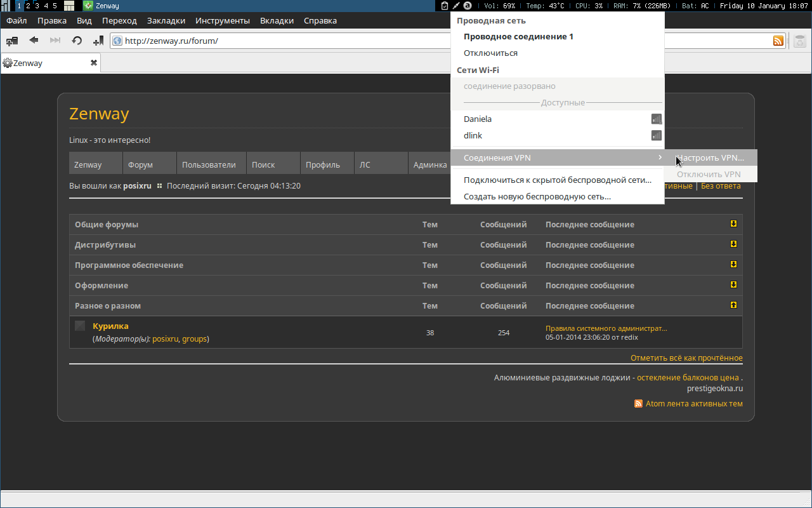Click the closed-tabs trash icon in the toolbar
The image size is (812, 508).
click(800, 41)
